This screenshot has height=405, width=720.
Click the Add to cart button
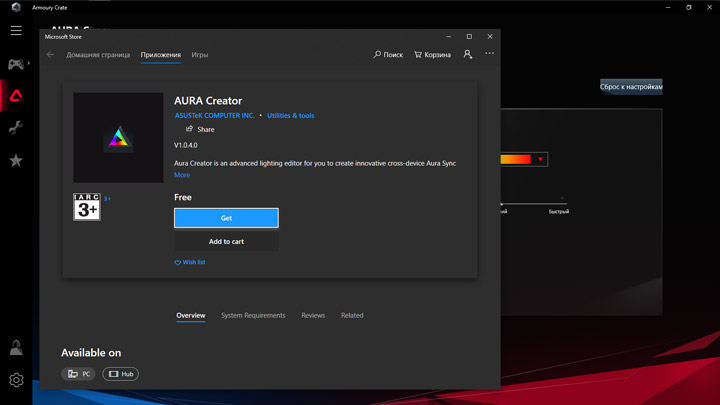pos(226,241)
